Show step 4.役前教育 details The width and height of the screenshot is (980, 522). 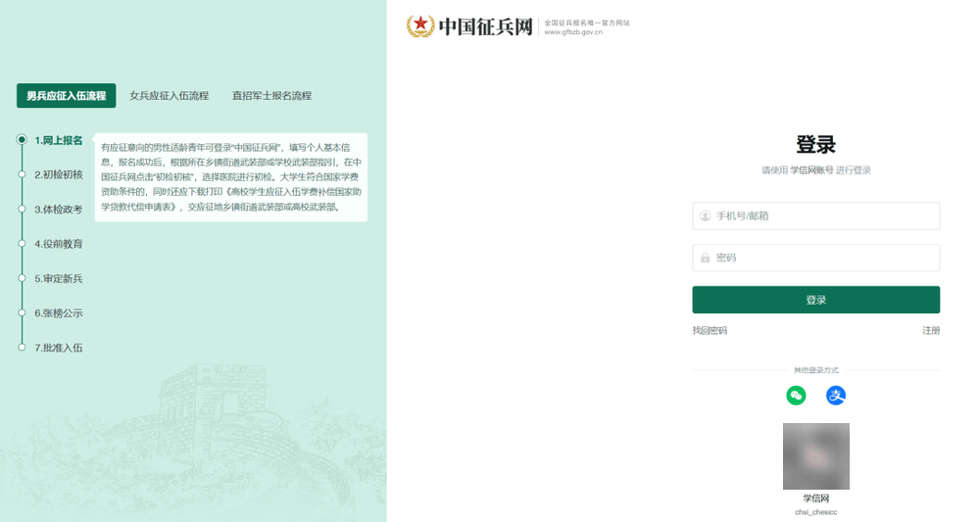pyautogui.click(x=58, y=243)
